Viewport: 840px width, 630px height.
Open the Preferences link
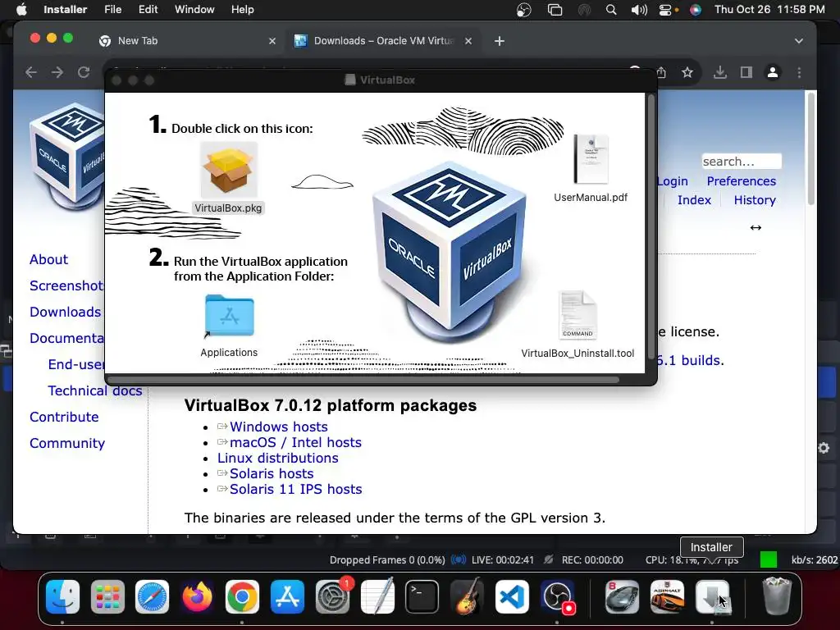741,181
